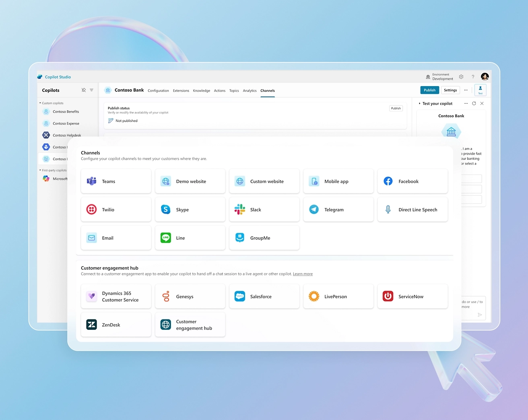This screenshot has width=528, height=420.
Task: Open the Telegram channel
Action: [x=338, y=210]
